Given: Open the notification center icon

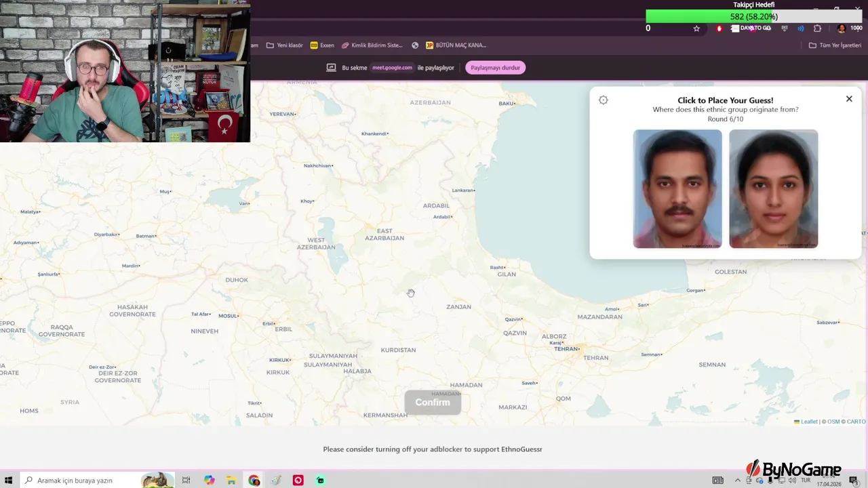Looking at the screenshot, I should [x=854, y=481].
